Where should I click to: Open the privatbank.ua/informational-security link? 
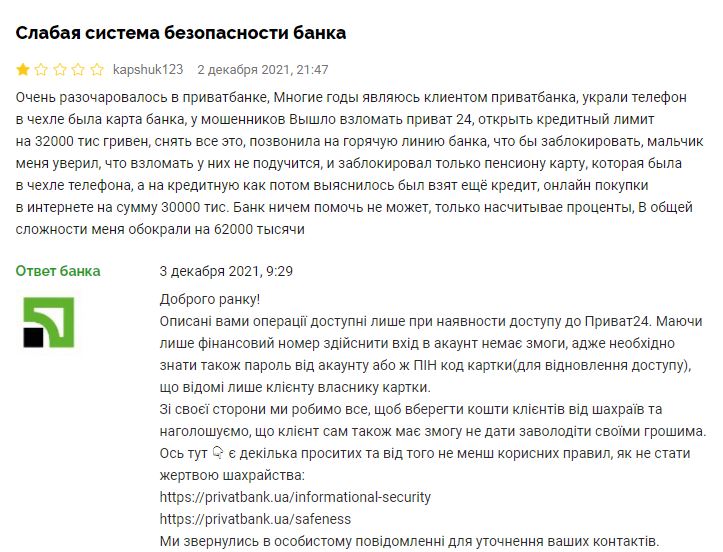point(295,497)
